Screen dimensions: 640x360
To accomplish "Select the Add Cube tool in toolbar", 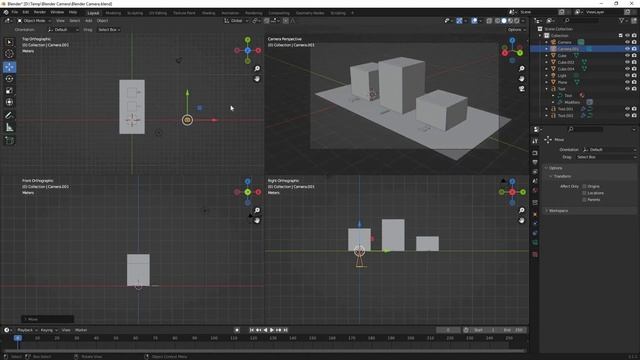I will point(9,141).
